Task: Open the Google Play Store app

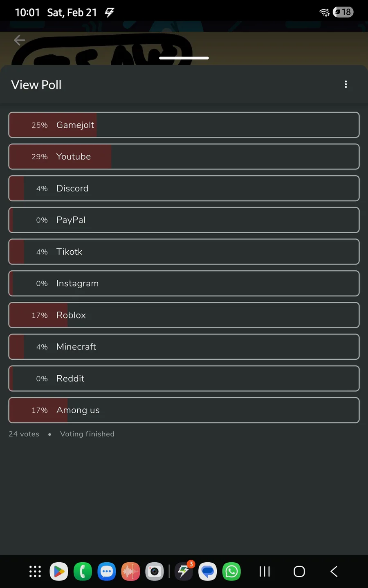Action: pos(59,571)
